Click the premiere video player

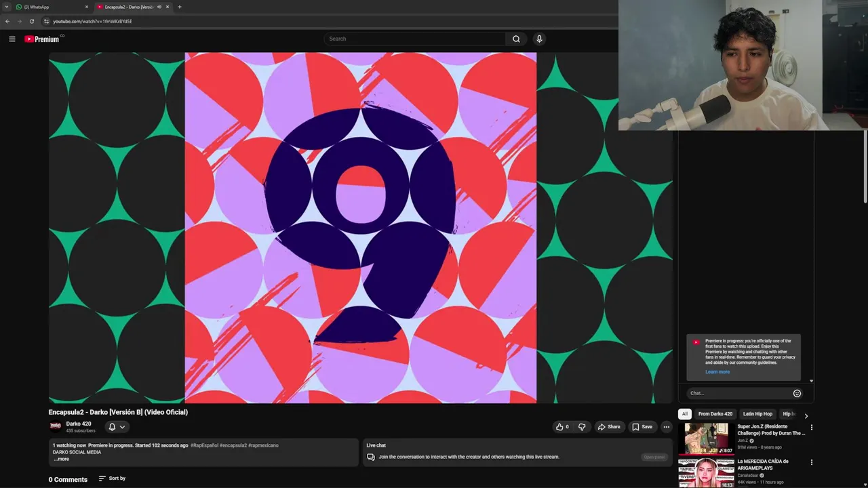point(360,228)
